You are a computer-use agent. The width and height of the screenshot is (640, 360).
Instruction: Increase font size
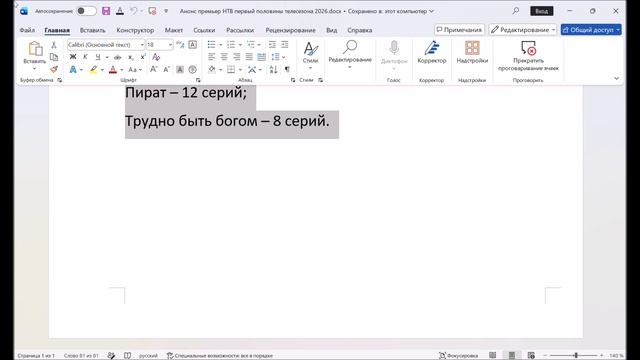coord(153,70)
